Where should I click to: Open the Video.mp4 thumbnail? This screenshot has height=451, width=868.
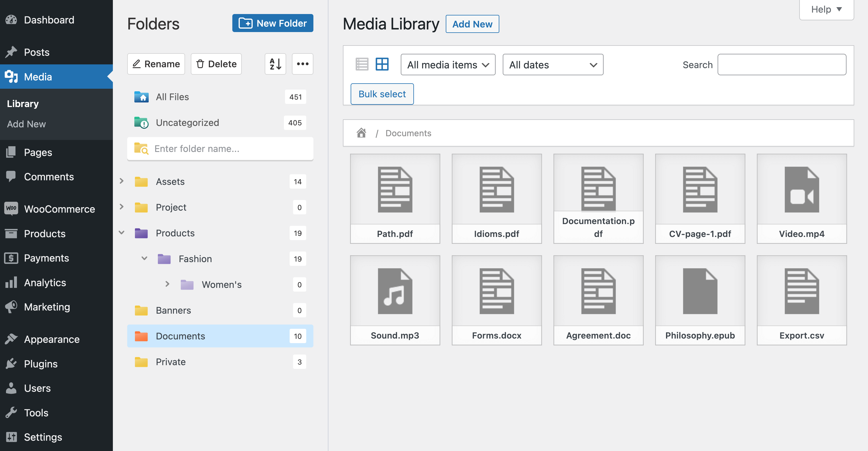[x=802, y=199]
